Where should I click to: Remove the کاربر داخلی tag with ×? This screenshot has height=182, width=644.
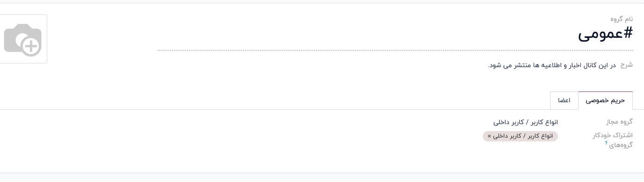(x=489, y=136)
